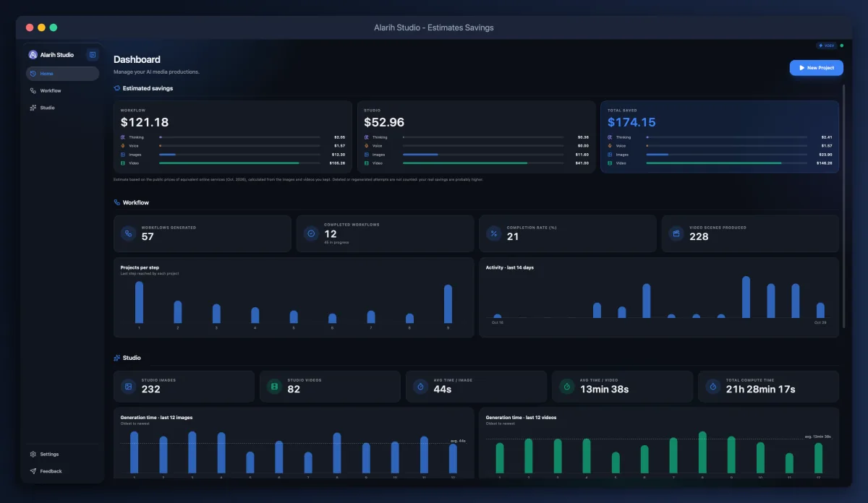868x503 pixels.
Task: Click the 21h 28min 17s total compute time
Action: click(761, 390)
